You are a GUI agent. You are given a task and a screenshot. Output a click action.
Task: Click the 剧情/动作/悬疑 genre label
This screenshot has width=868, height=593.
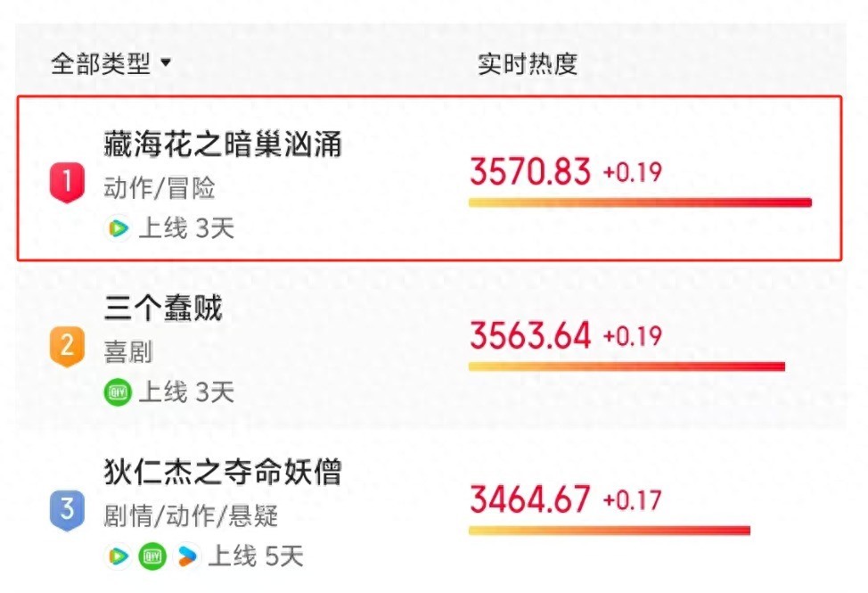[x=191, y=516]
